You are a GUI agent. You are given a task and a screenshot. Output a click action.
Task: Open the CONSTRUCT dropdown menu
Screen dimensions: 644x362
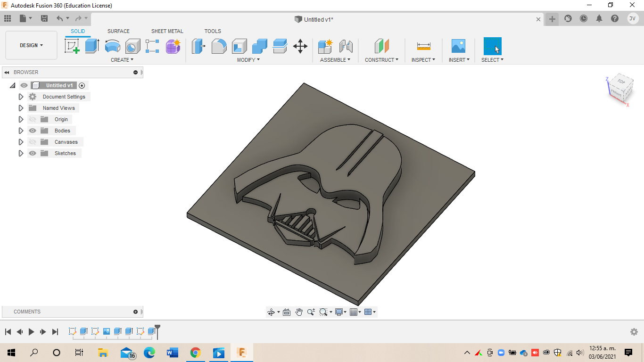tap(381, 60)
